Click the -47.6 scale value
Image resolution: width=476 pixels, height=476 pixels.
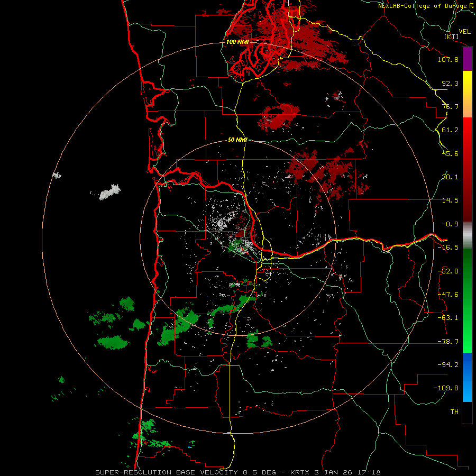click(x=448, y=295)
